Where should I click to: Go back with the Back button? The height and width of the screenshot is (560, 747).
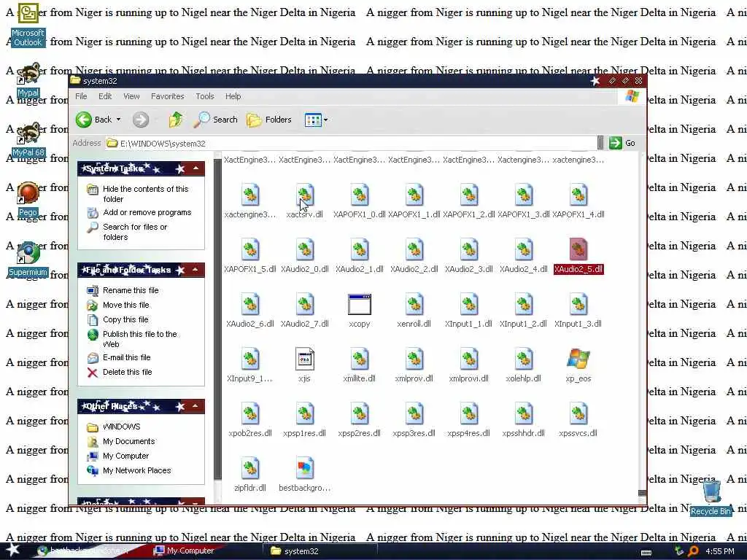[94, 120]
